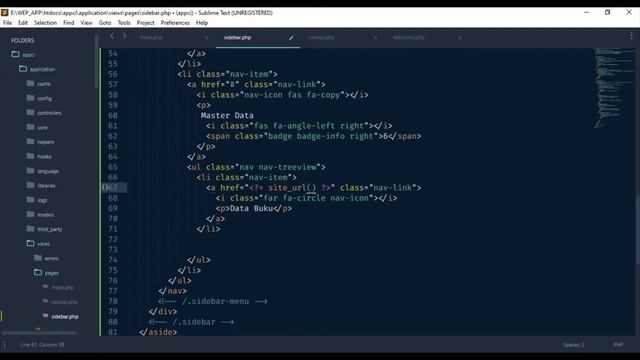This screenshot has height=360, width=640.
Task: Collapse the pages folder
Action: tap(38, 272)
